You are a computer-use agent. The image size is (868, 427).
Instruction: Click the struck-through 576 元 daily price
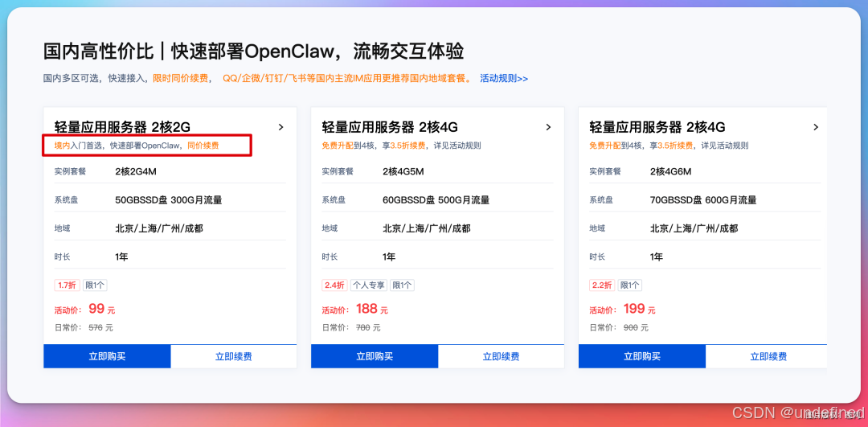point(100,327)
